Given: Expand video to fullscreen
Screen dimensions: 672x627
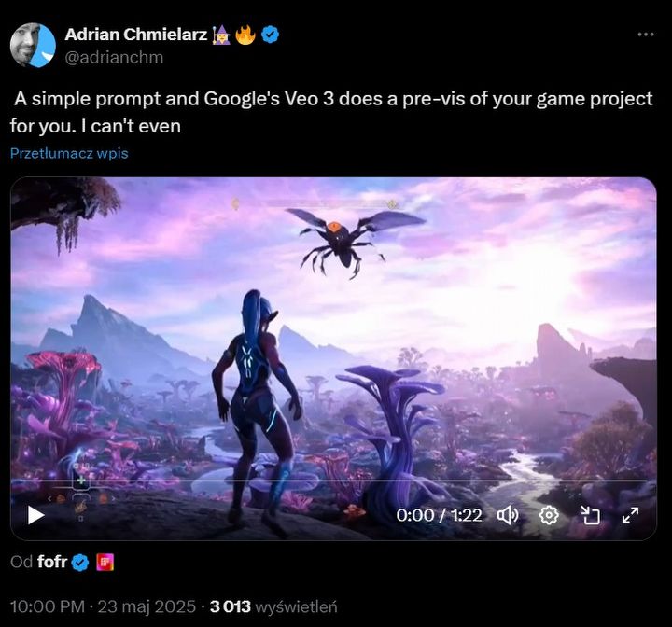Looking at the screenshot, I should [x=630, y=515].
